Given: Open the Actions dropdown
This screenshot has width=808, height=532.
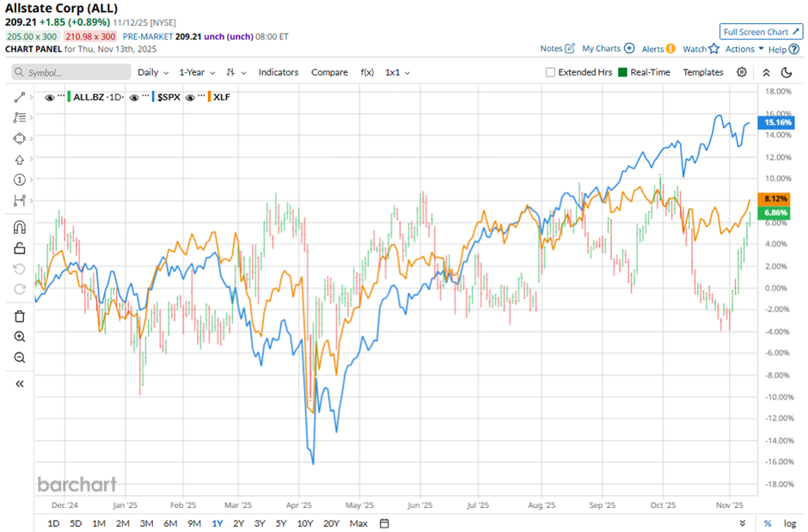Looking at the screenshot, I should point(744,49).
